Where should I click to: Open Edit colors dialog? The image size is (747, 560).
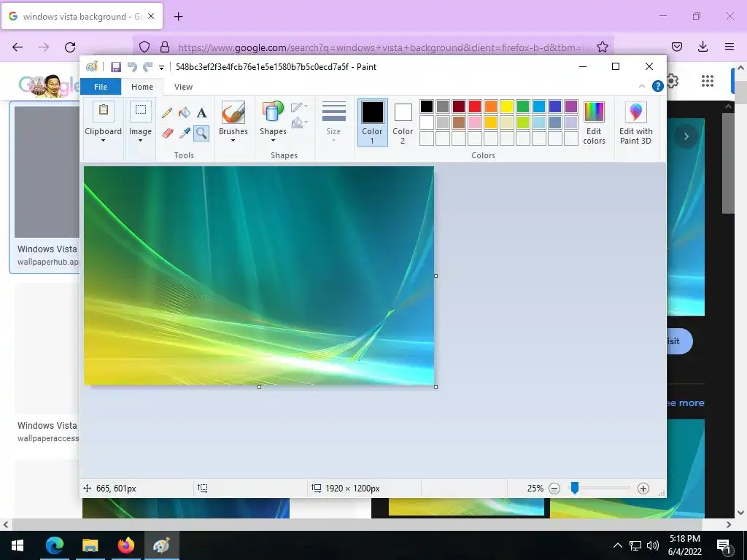pyautogui.click(x=594, y=122)
